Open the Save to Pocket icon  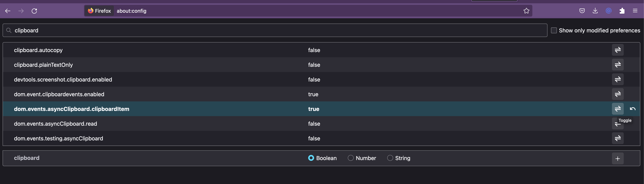point(582,11)
